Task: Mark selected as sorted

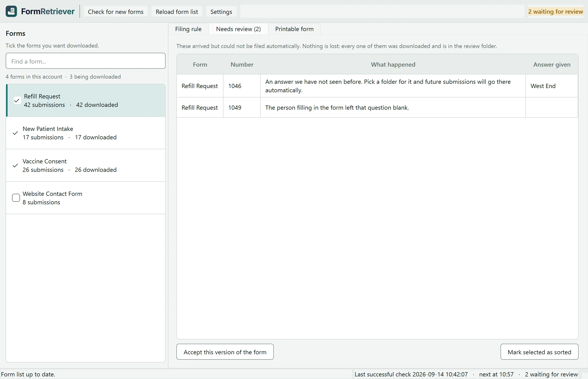Action: pyautogui.click(x=539, y=352)
